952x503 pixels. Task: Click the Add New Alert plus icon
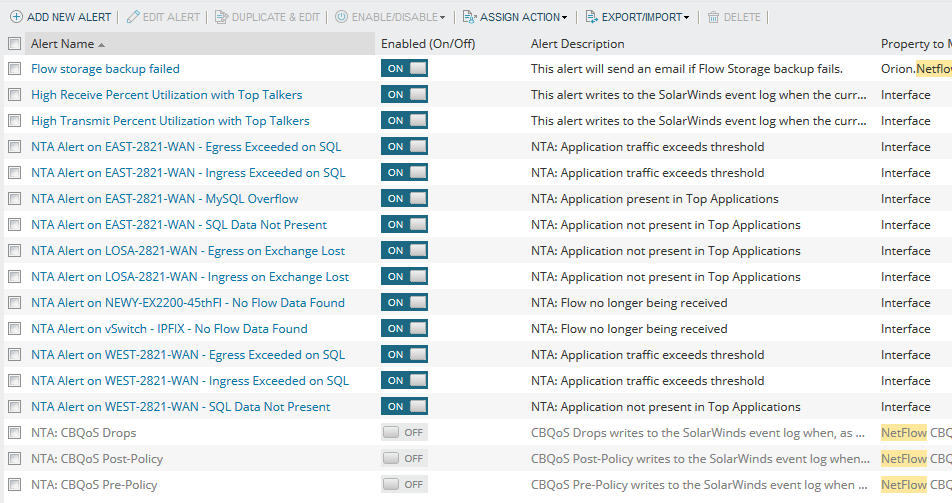coord(16,17)
